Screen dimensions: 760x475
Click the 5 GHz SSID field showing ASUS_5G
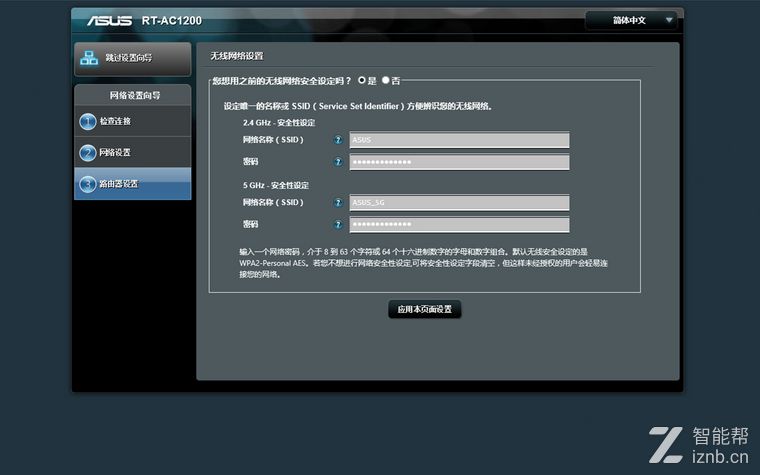pyautogui.click(x=459, y=203)
